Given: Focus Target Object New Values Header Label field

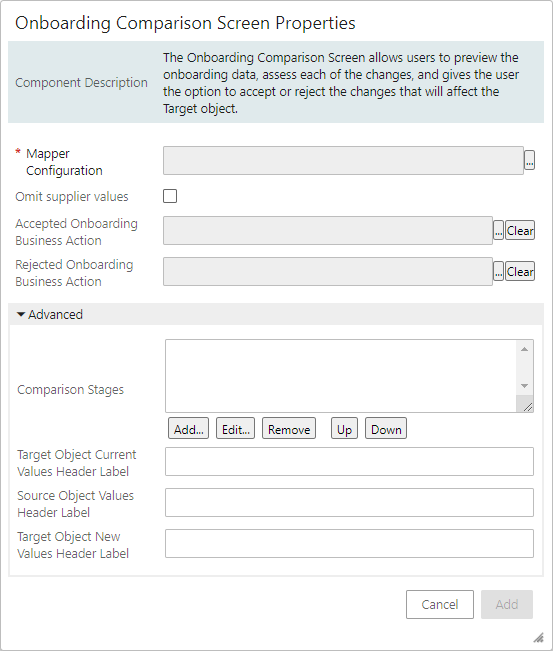Looking at the screenshot, I should (x=350, y=543).
